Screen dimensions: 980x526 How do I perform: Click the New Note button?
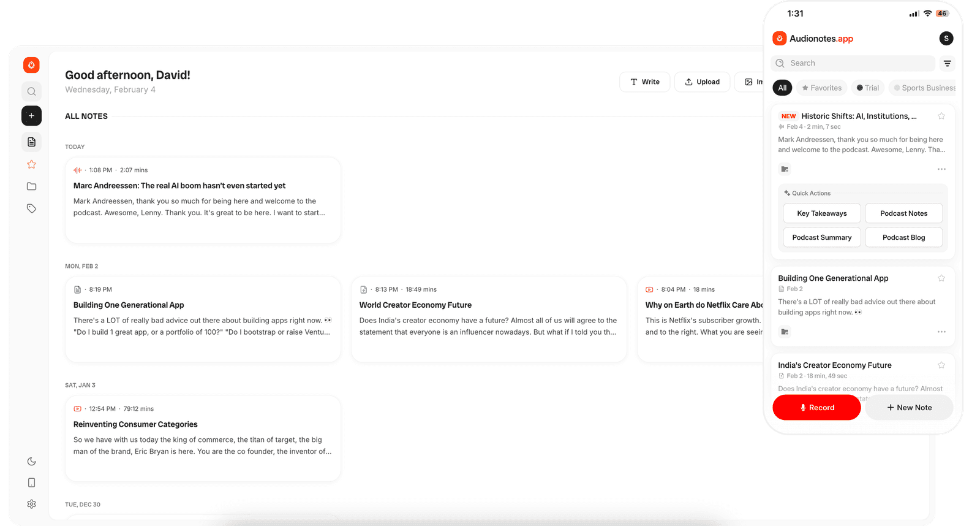(x=909, y=408)
